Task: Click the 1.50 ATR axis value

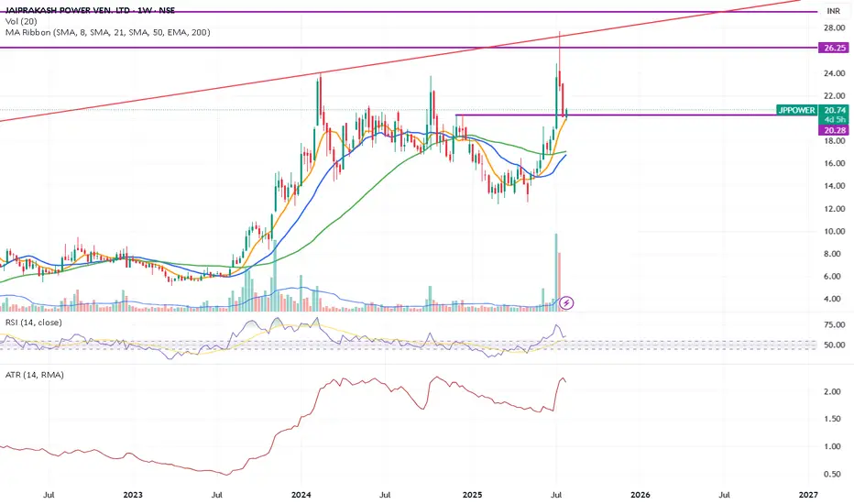Action: [x=832, y=419]
